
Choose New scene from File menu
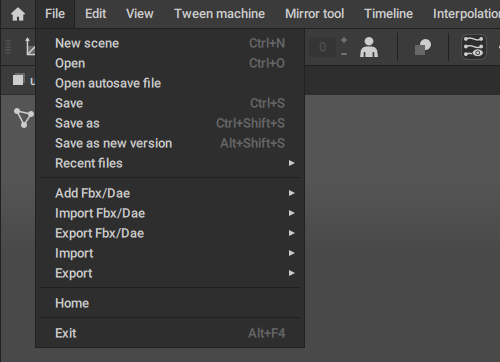pos(170,43)
